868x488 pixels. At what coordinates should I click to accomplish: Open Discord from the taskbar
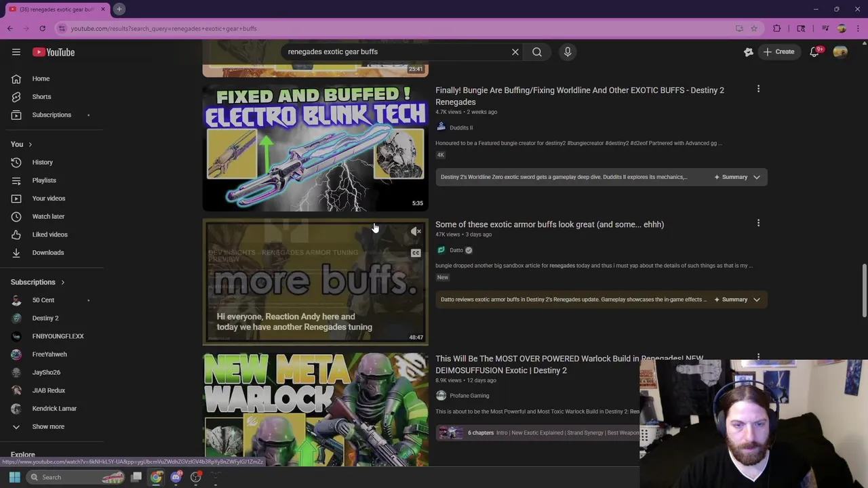pyautogui.click(x=176, y=477)
